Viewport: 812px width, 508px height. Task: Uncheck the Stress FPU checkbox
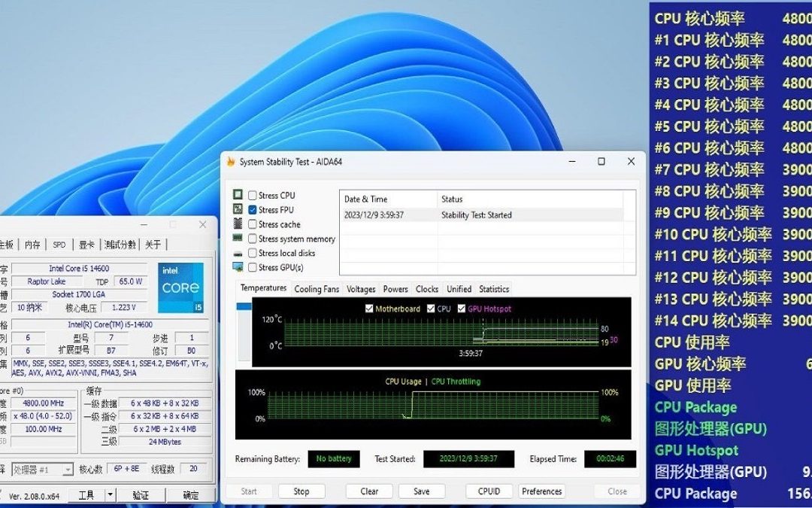pos(253,210)
